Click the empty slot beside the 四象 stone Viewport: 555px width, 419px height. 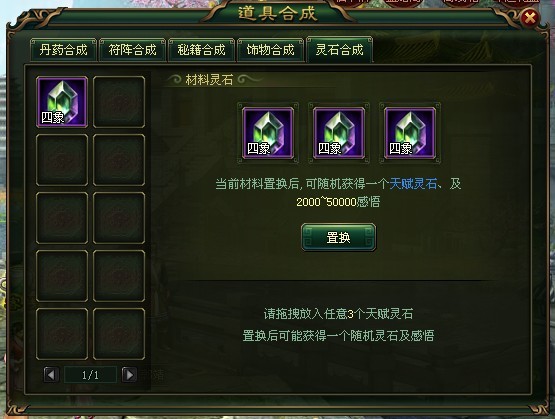point(119,102)
